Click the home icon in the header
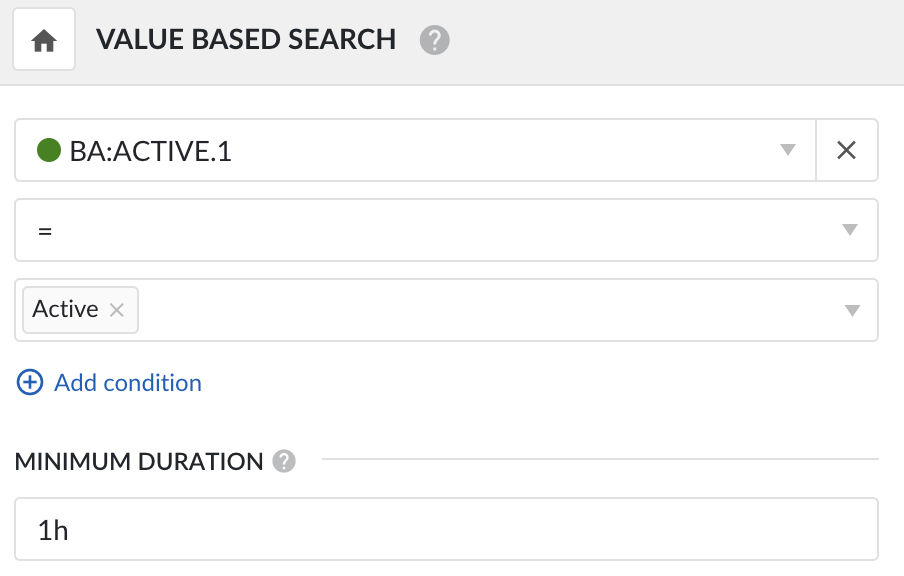The image size is (904, 576). (44, 38)
